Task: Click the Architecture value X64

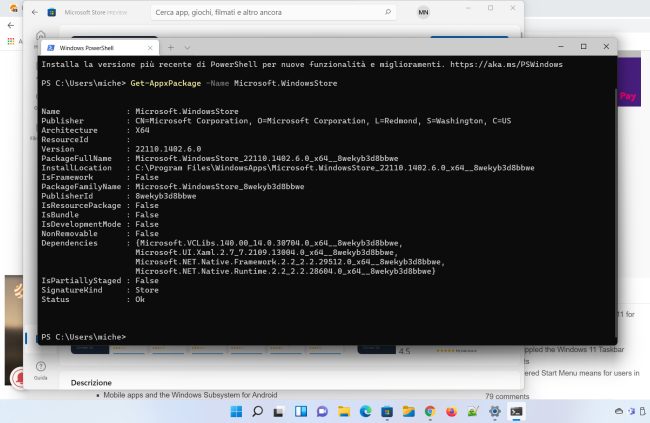Action: (142, 130)
